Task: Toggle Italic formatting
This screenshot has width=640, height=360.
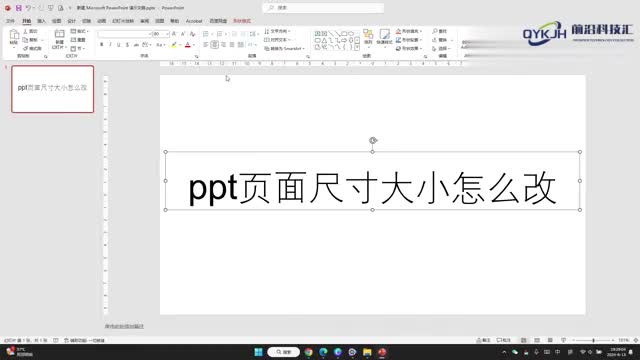Action: [x=110, y=44]
